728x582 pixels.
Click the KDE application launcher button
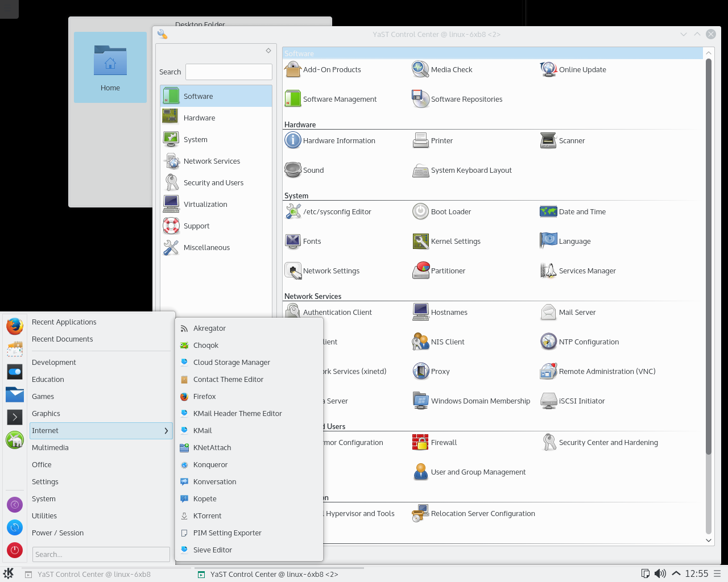(x=9, y=573)
